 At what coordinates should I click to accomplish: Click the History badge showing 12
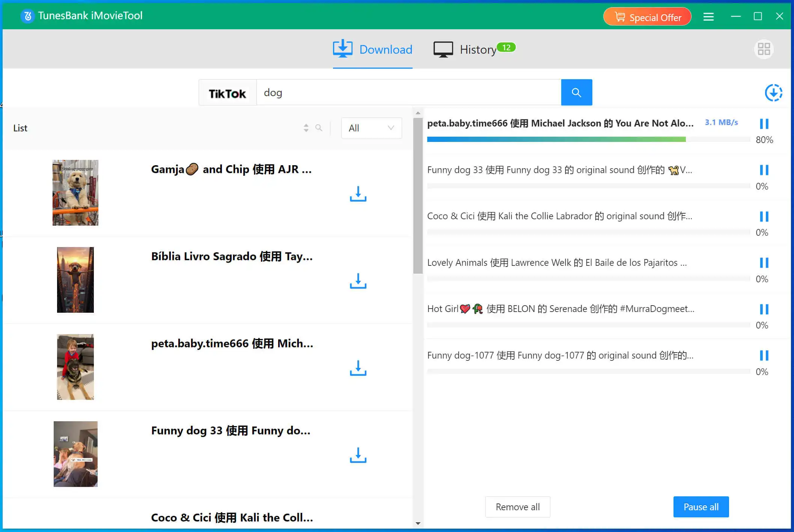pos(506,47)
